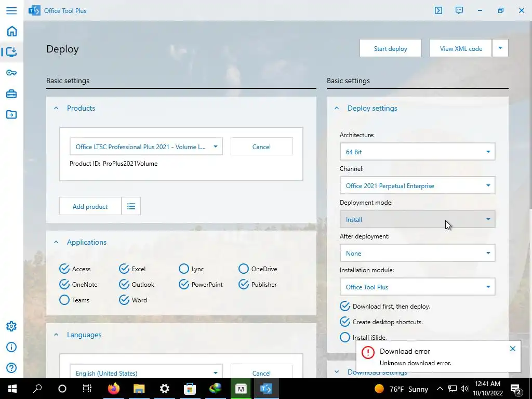Open the After deployment dropdown

[x=417, y=253]
